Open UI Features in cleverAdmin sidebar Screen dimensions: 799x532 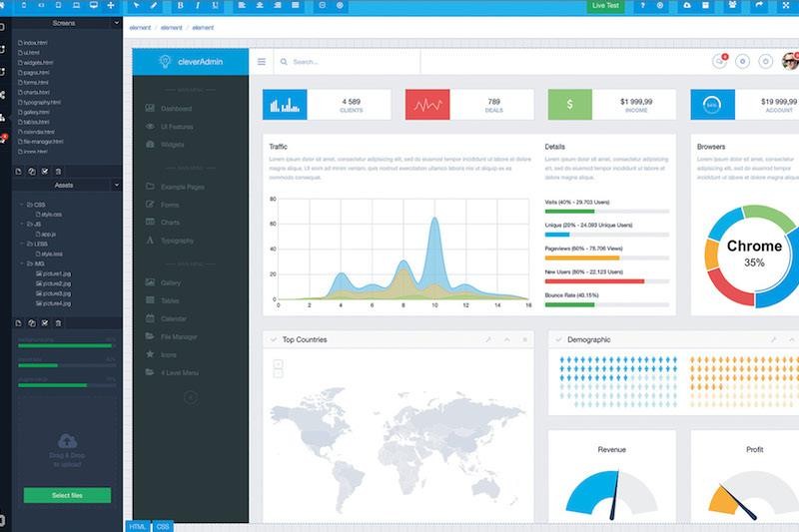pos(170,127)
